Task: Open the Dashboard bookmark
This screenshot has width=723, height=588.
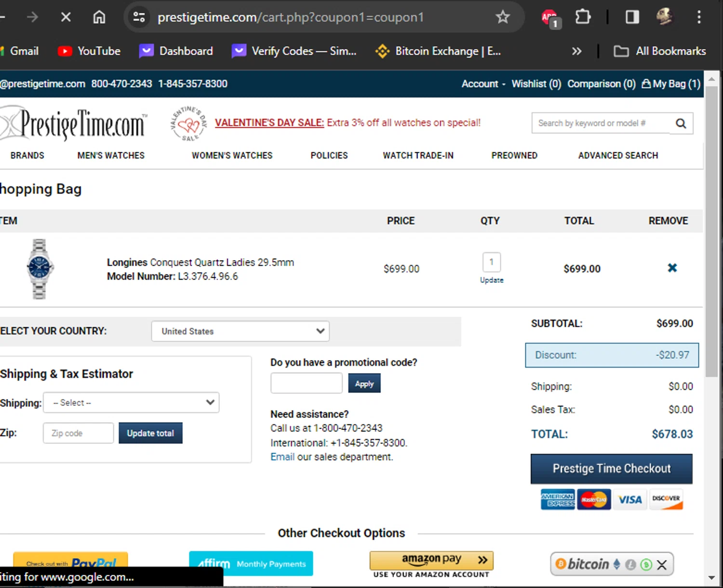Action: click(x=176, y=51)
